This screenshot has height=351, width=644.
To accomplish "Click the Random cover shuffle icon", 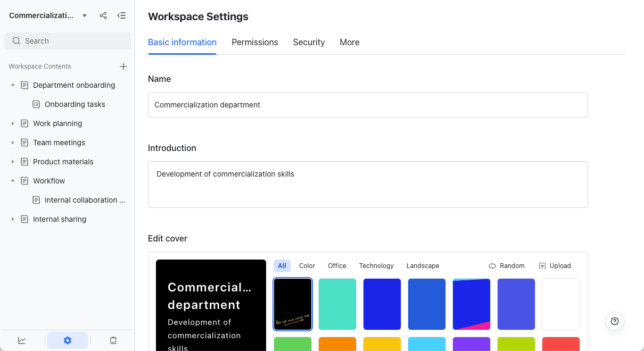I will click(x=492, y=266).
